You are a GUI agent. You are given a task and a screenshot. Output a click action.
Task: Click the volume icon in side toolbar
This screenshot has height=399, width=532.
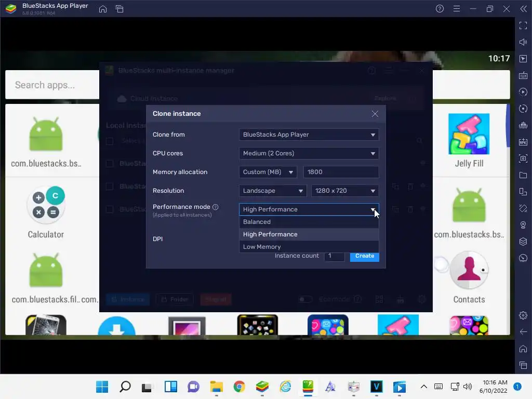(523, 42)
